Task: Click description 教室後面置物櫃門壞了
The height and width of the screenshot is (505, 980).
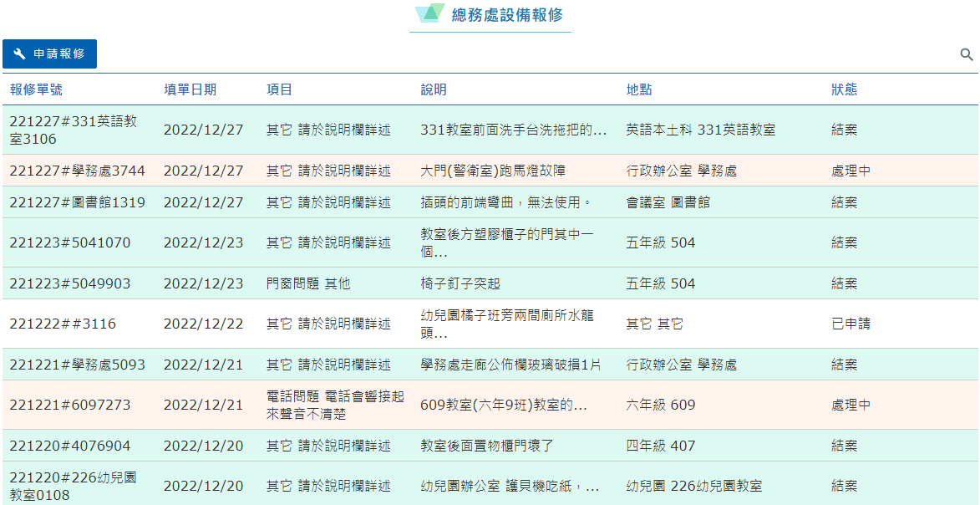Action: point(487,446)
